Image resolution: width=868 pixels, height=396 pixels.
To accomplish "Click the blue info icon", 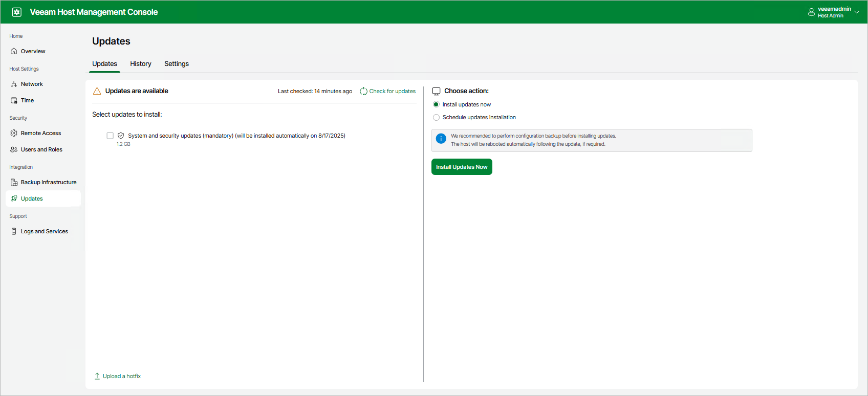I will 441,139.
